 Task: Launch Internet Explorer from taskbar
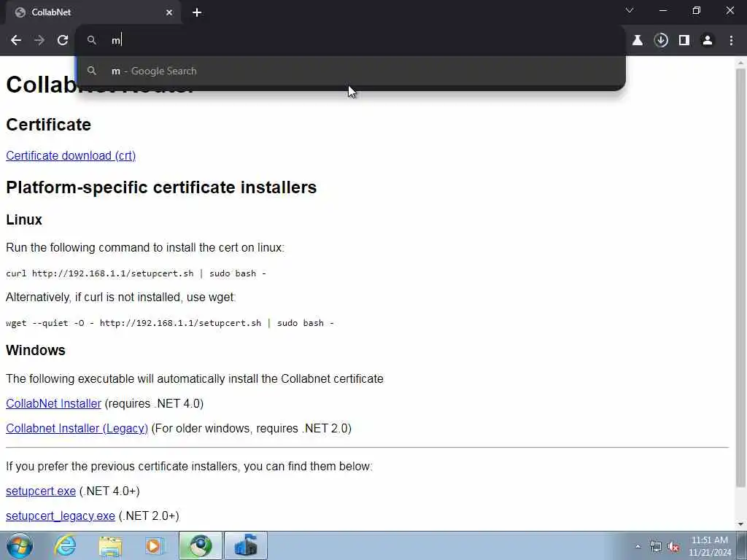[65, 545]
